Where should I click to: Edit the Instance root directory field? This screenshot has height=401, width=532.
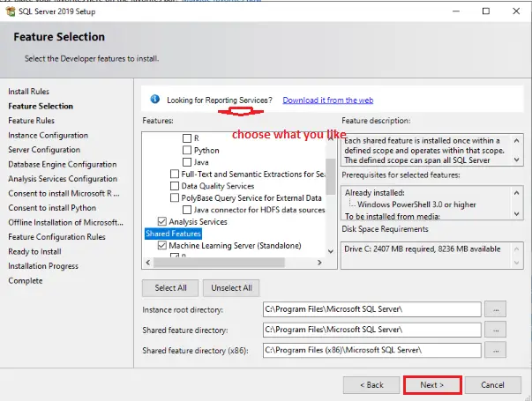(371, 309)
